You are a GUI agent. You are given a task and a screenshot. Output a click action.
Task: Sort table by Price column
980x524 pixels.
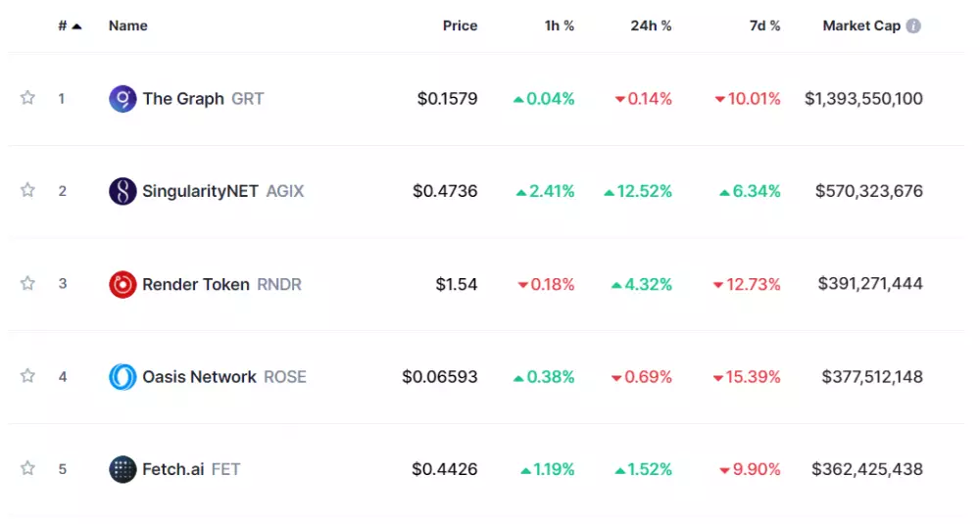coord(460,26)
